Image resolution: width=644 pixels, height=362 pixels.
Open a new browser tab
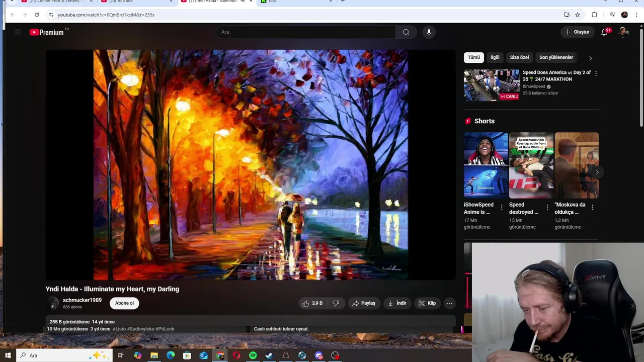point(343,2)
